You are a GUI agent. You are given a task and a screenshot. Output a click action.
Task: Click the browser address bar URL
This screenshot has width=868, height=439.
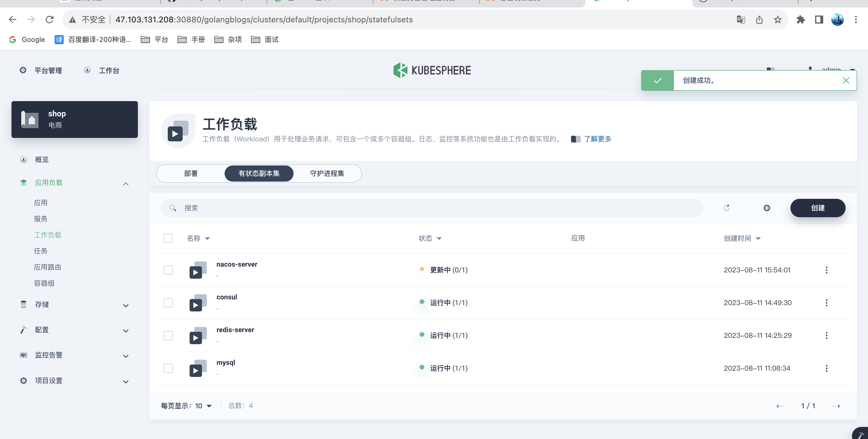(264, 20)
